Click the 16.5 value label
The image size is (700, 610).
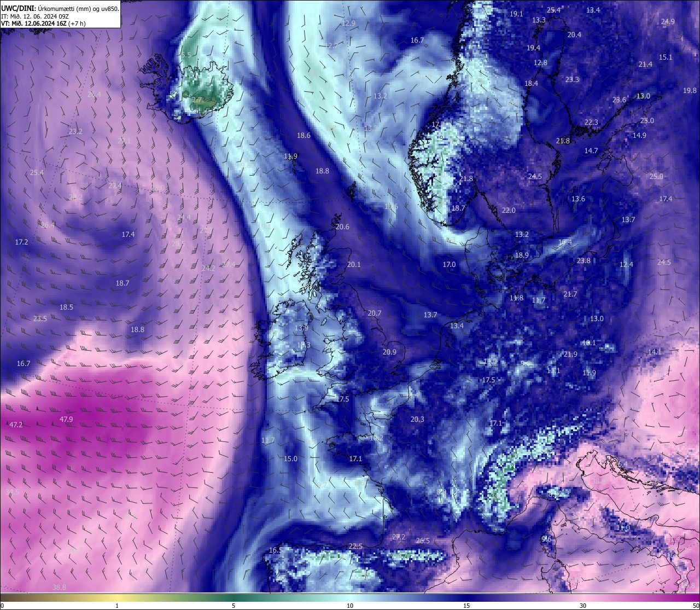[276, 550]
